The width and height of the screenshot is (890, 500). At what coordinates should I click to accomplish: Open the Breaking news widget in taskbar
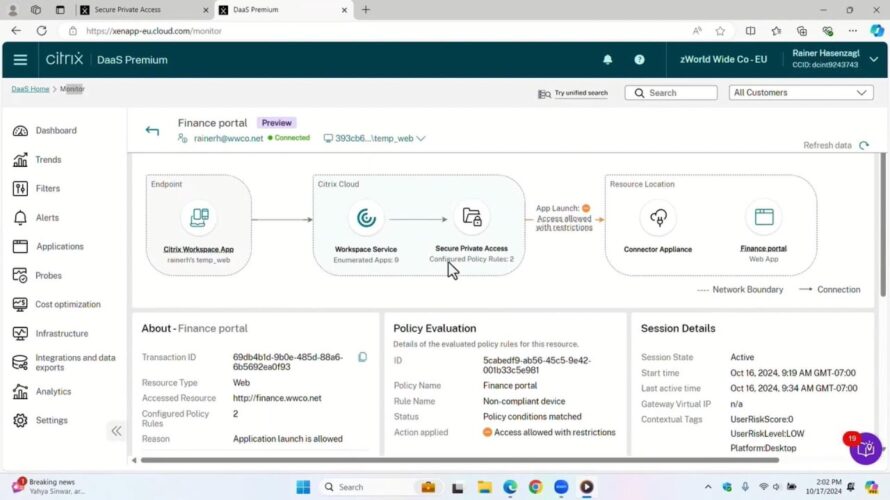[x=48, y=486]
